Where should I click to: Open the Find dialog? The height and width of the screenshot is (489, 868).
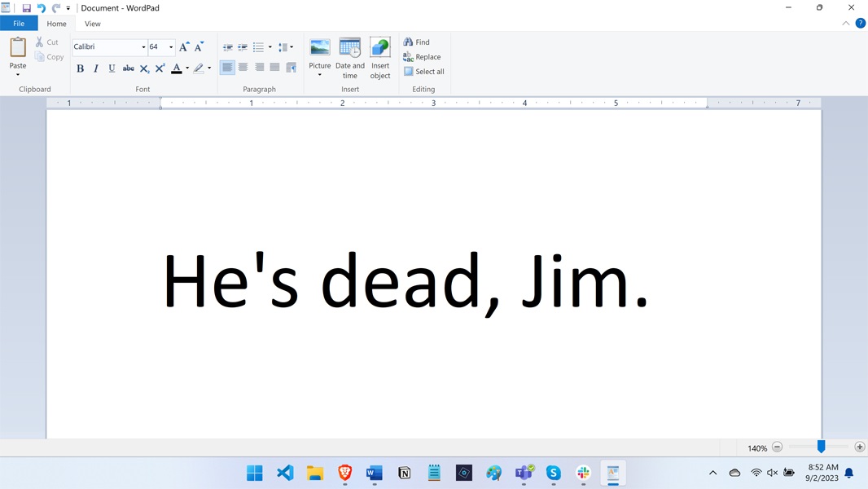[x=418, y=42]
